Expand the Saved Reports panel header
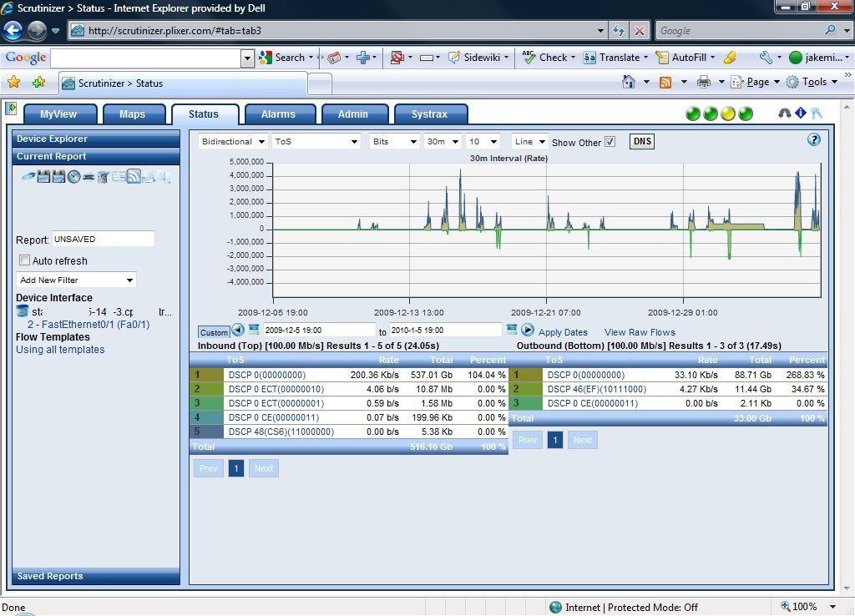 (96, 576)
